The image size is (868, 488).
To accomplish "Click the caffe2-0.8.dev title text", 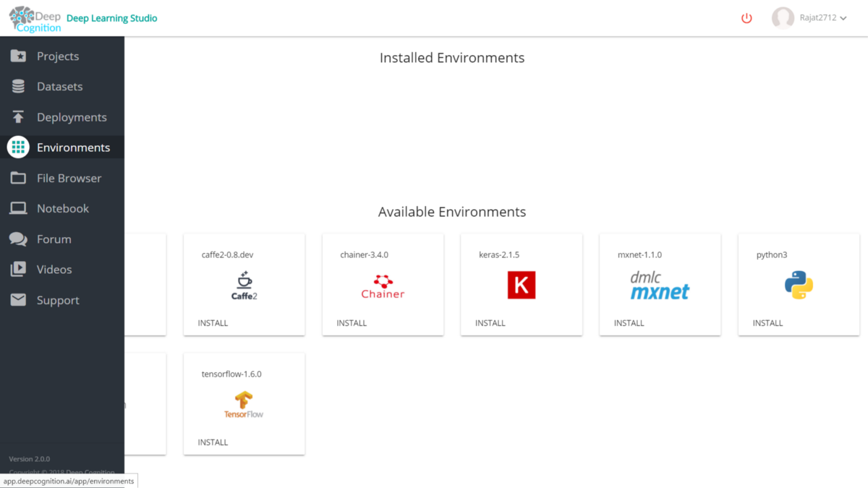I will 227,255.
